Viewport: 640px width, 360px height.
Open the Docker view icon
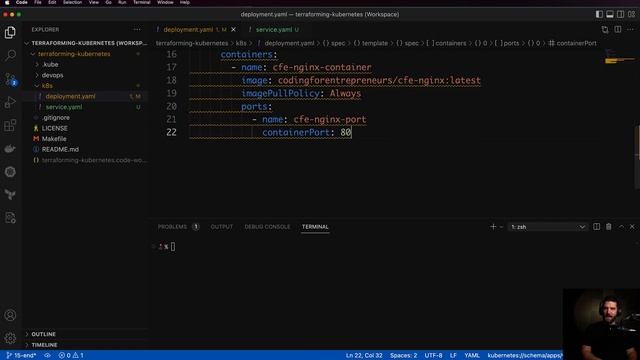(x=10, y=149)
